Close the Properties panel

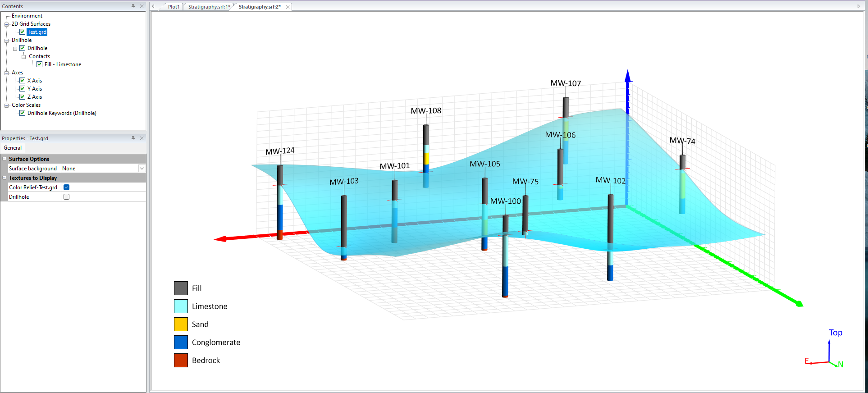(x=142, y=138)
